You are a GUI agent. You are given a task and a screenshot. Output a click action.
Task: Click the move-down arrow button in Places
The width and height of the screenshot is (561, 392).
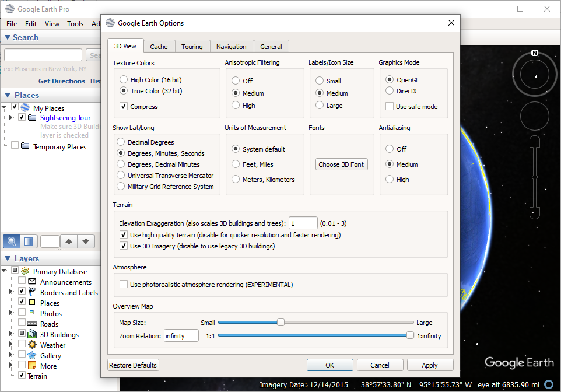(86, 241)
